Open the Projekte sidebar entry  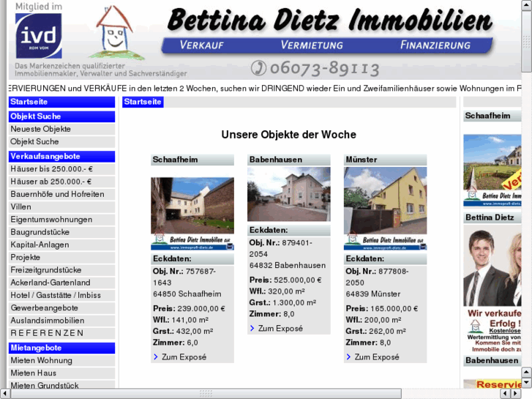point(61,258)
